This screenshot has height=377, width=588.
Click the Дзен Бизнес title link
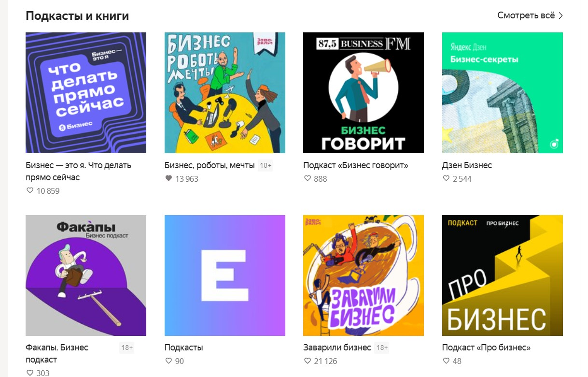(x=467, y=165)
